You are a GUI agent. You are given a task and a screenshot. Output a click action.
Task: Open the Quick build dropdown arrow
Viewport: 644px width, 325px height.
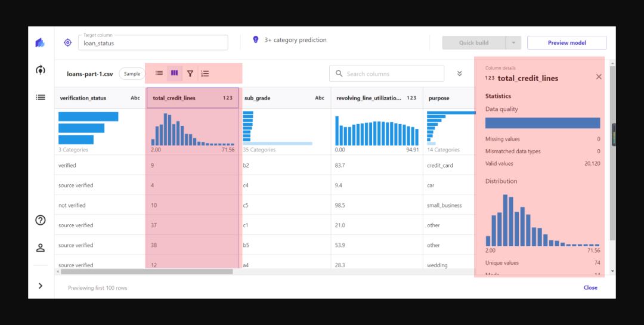click(x=513, y=43)
